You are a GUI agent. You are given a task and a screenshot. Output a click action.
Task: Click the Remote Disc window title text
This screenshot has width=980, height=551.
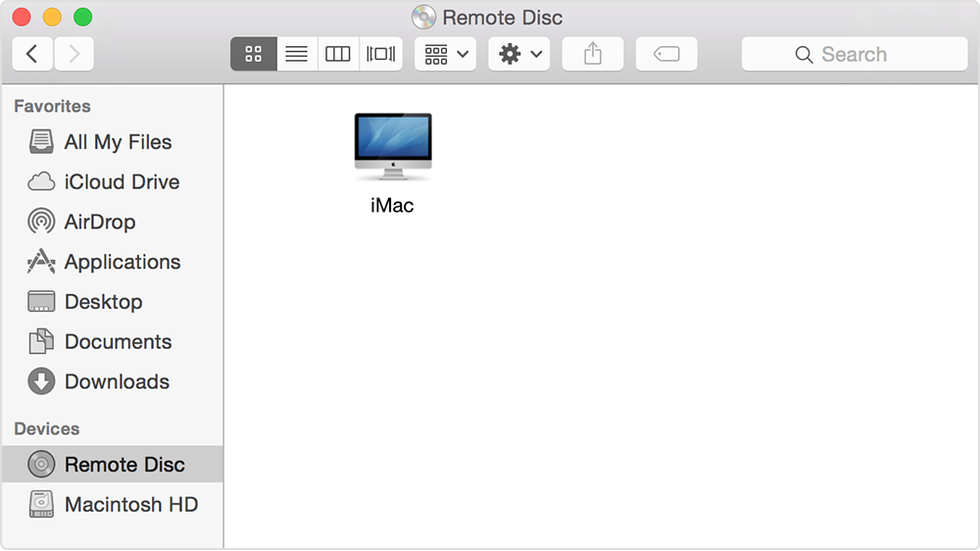pyautogui.click(x=503, y=18)
